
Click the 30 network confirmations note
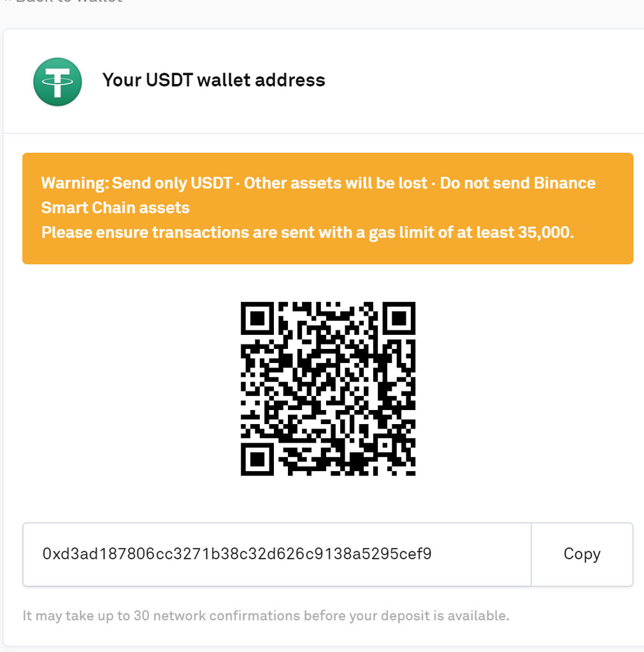[266, 616]
